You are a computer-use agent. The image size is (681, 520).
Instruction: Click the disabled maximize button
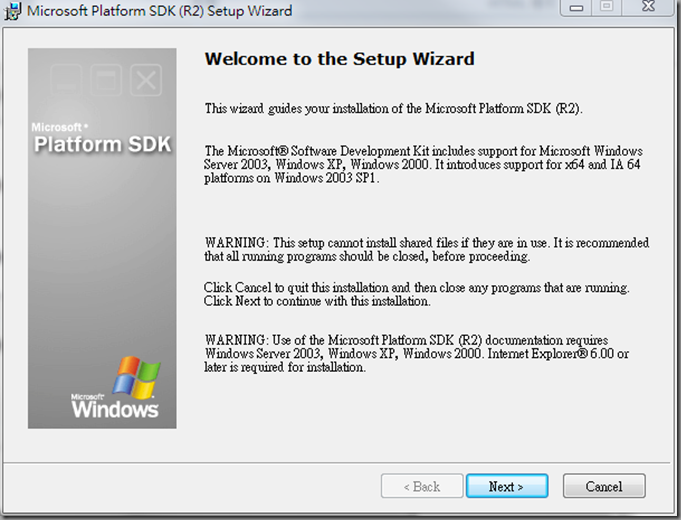pyautogui.click(x=607, y=7)
